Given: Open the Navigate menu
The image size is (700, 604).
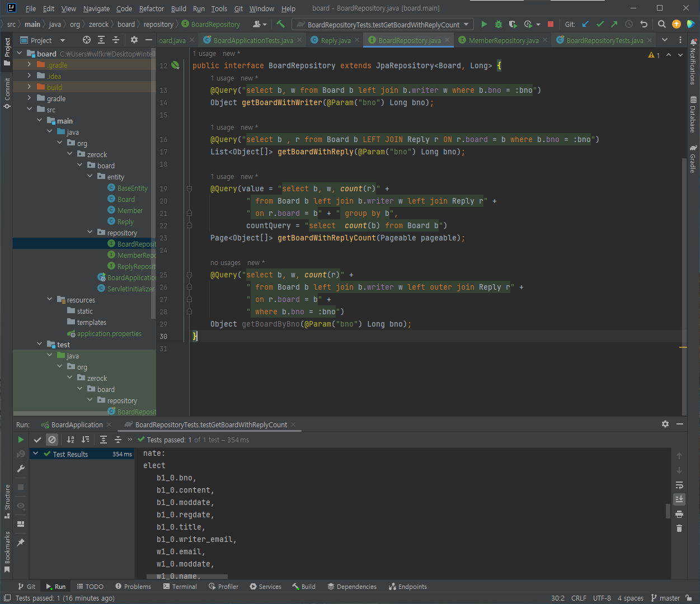Looking at the screenshot, I should coord(96,8).
